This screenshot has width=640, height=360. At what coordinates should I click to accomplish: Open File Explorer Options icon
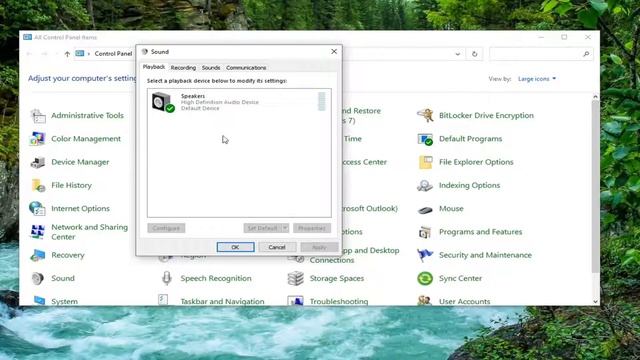tap(425, 162)
